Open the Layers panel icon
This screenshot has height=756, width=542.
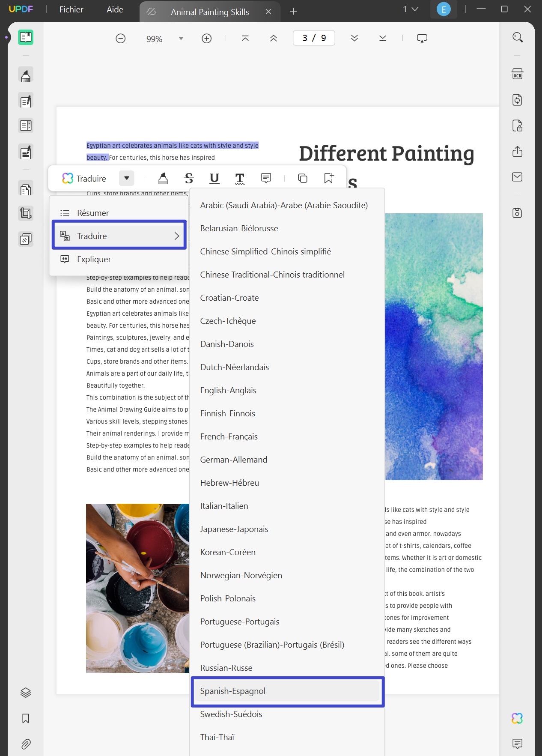point(26,693)
